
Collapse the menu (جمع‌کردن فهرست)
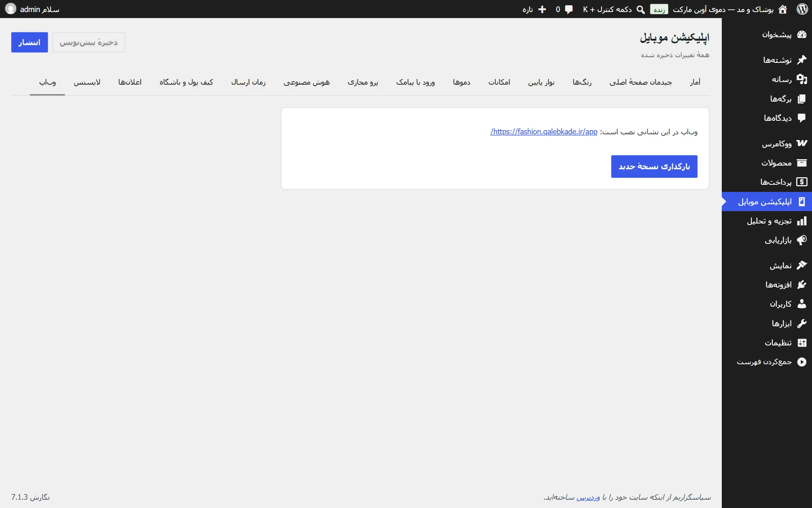(x=767, y=362)
